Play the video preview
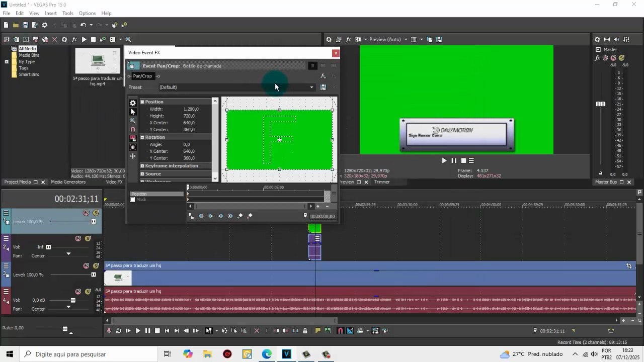This screenshot has height=362, width=644. [x=444, y=161]
